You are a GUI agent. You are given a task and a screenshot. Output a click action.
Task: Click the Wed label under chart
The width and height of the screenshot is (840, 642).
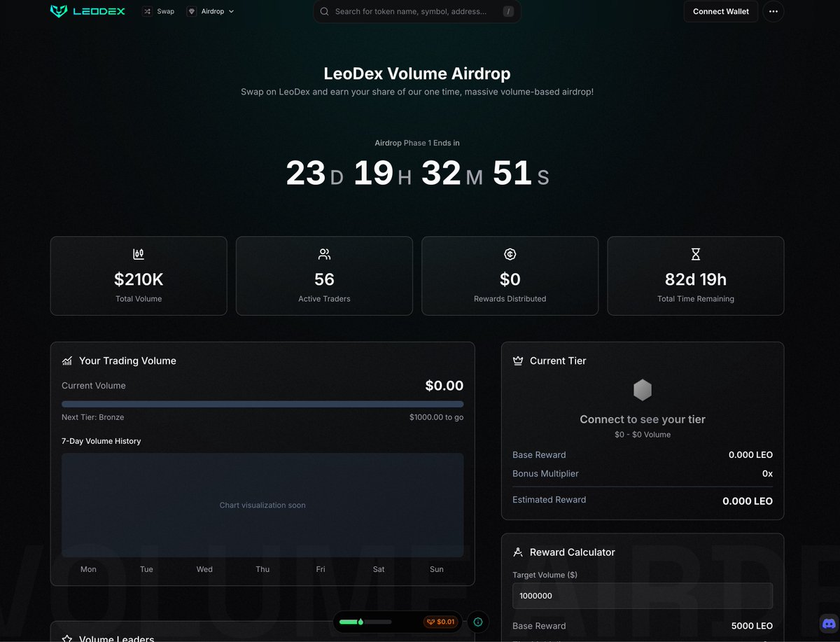pos(204,569)
